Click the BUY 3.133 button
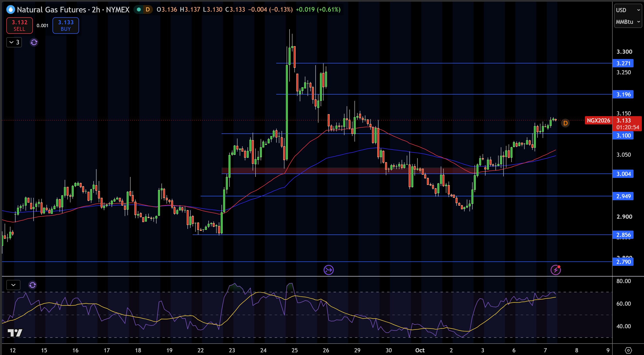The height and width of the screenshot is (355, 644). tap(66, 26)
